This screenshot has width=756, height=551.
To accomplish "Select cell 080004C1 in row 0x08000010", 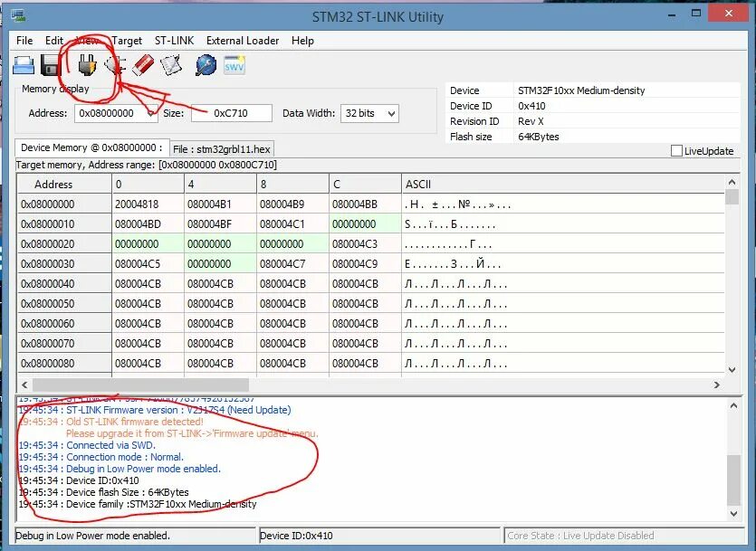I will pos(292,224).
